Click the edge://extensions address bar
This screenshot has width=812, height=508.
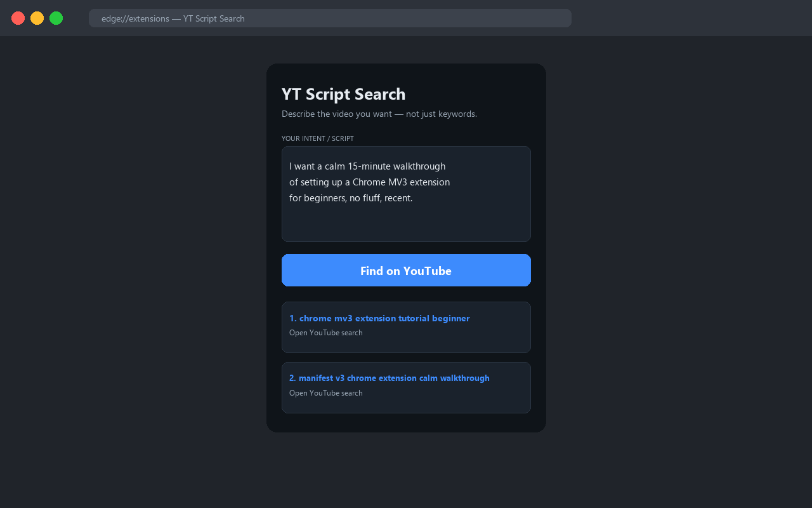tap(330, 18)
